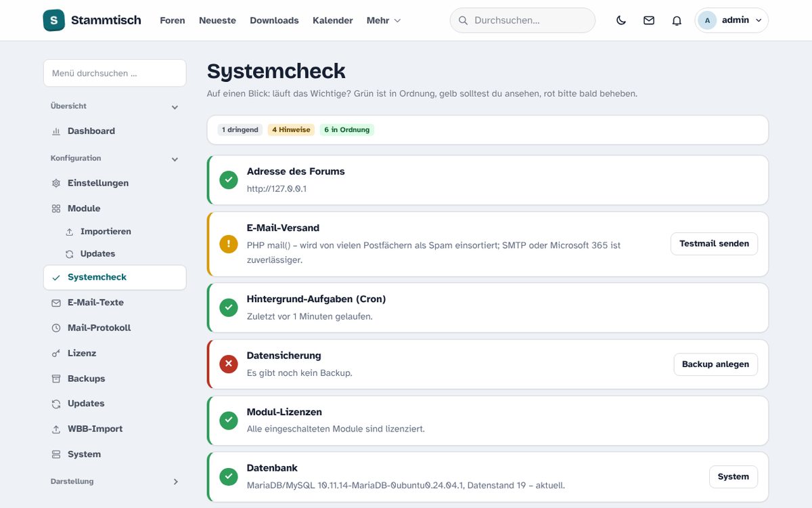The width and height of the screenshot is (812, 508).
Task: Open WBB-Import in the sidebar
Action: click(x=114, y=429)
